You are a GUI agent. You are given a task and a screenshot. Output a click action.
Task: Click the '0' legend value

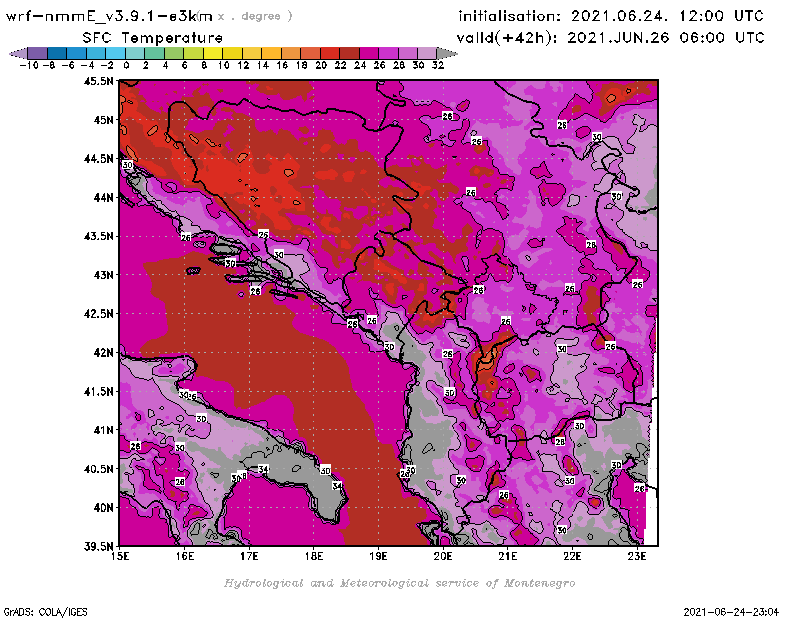(126, 65)
